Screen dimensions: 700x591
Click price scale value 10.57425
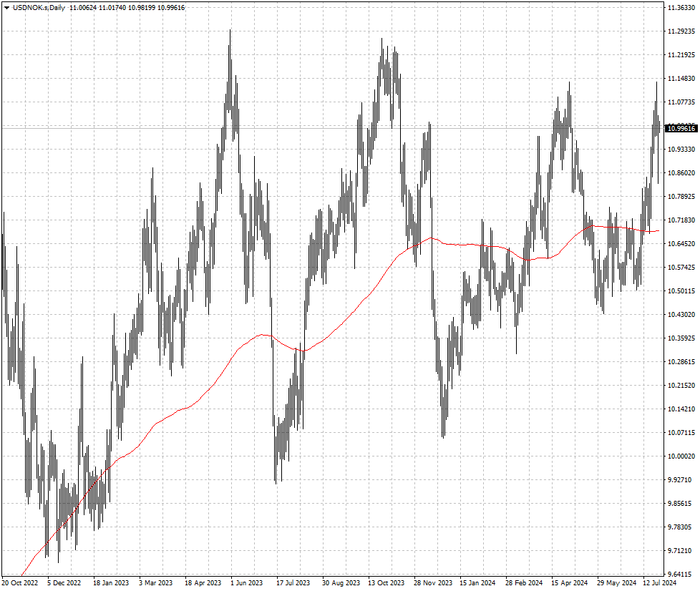681,268
